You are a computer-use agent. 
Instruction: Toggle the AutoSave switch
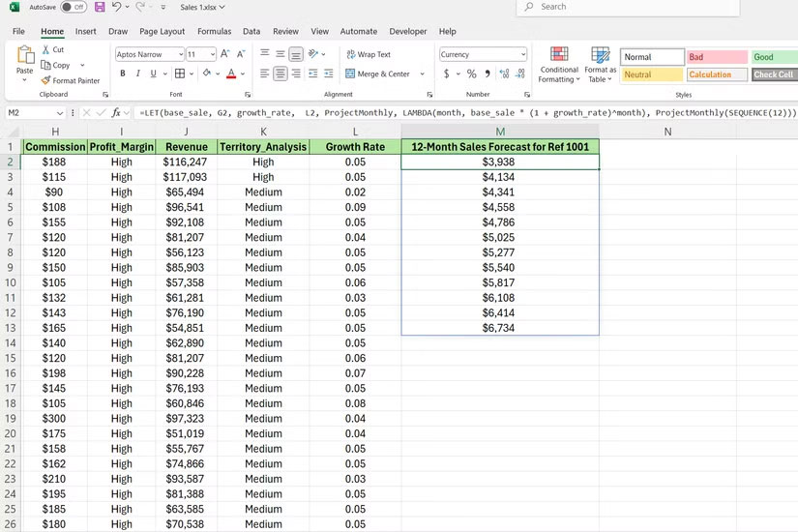73,7
